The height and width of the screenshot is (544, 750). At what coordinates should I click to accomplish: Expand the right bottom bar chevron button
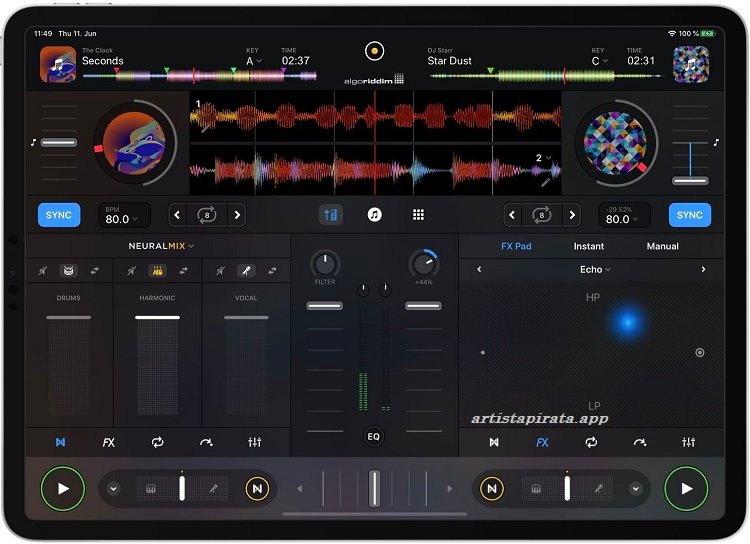point(636,488)
